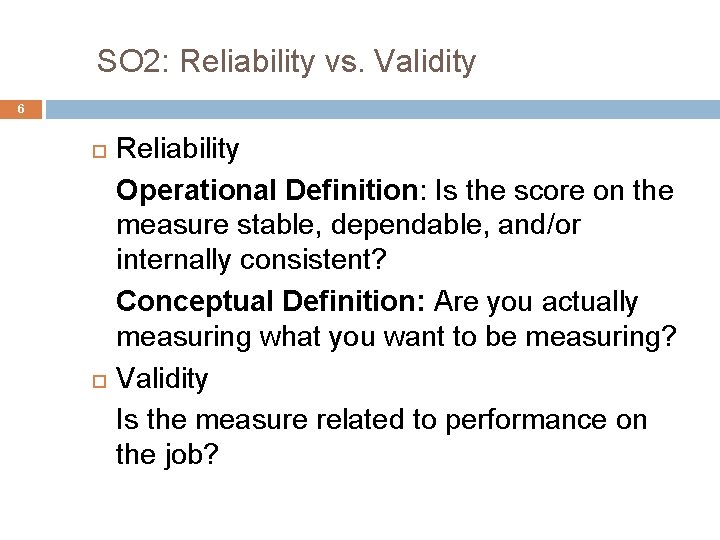720x540 pixels.
Task: Click 'Are you actually' text
Action: pos(536,301)
